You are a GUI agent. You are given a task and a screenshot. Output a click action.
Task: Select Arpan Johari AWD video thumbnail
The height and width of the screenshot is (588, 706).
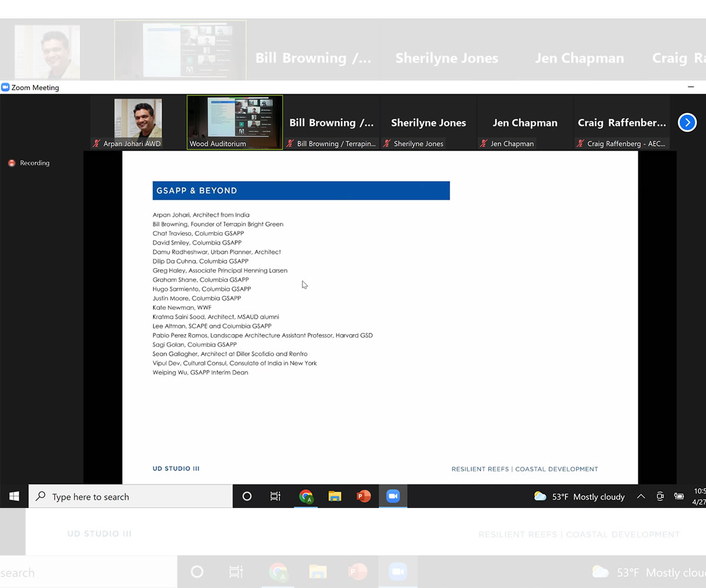[x=138, y=122]
